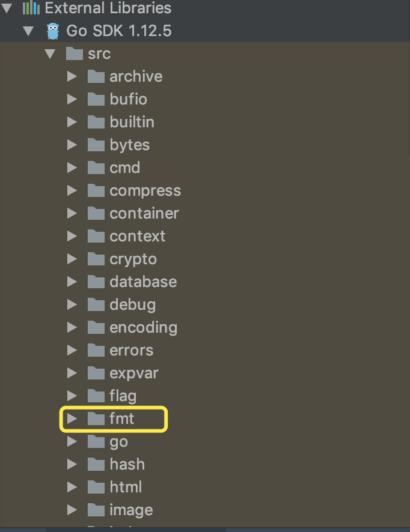Expand the compress folder arrow
This screenshot has width=410, height=532.
point(72,191)
